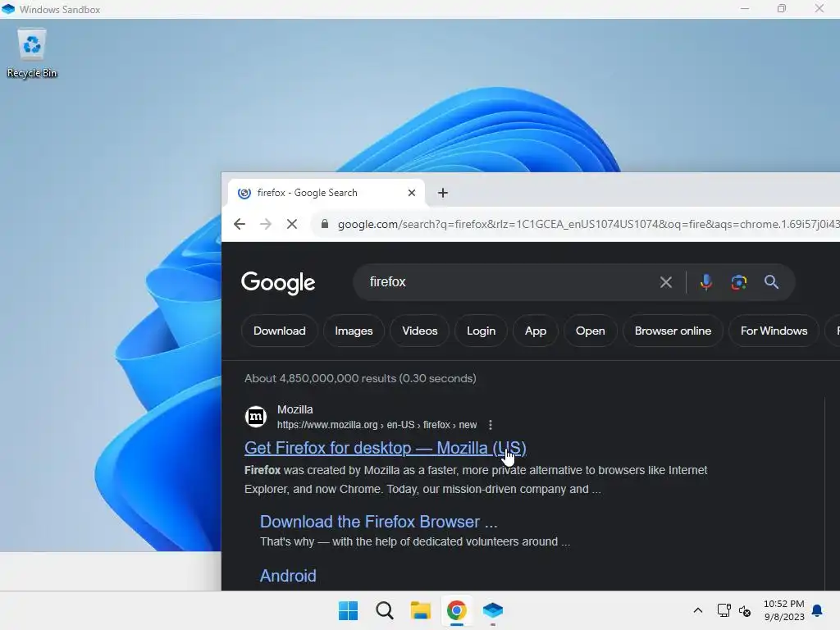Open the three-dot menu beside Mozilla result
The height and width of the screenshot is (630, 840).
(x=491, y=425)
